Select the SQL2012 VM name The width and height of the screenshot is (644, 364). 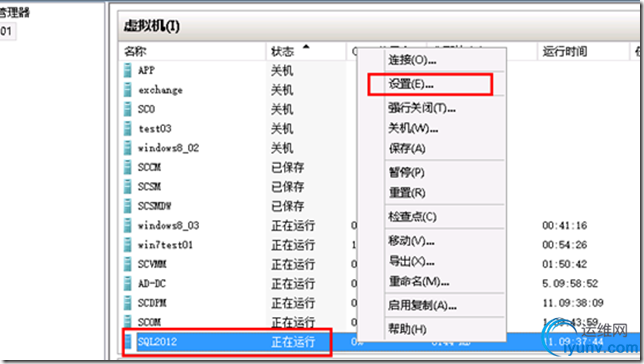(x=157, y=341)
